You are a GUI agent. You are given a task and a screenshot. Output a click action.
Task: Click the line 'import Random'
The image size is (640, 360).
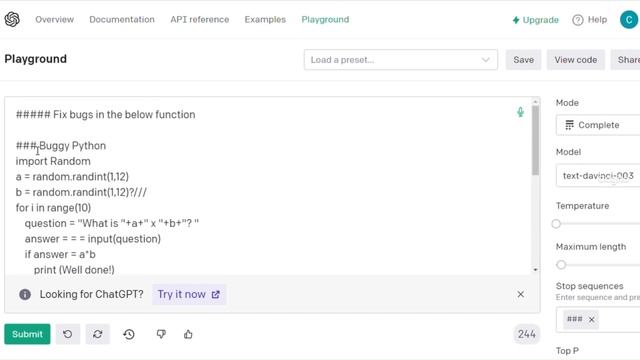point(53,161)
